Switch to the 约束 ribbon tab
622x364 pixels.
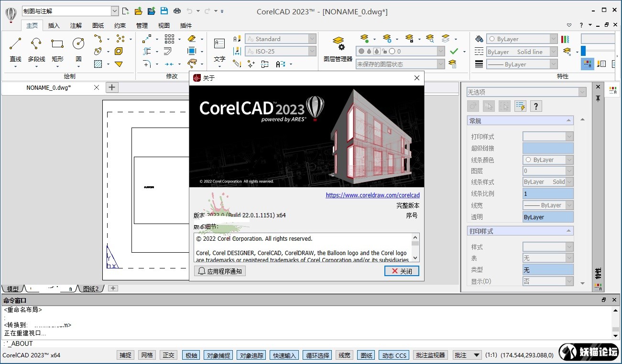pyautogui.click(x=120, y=25)
